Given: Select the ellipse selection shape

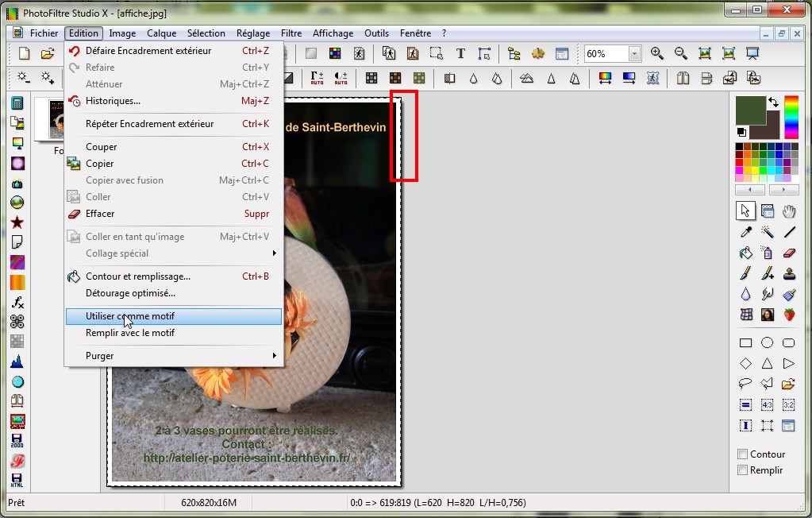Looking at the screenshot, I should coord(767,342).
